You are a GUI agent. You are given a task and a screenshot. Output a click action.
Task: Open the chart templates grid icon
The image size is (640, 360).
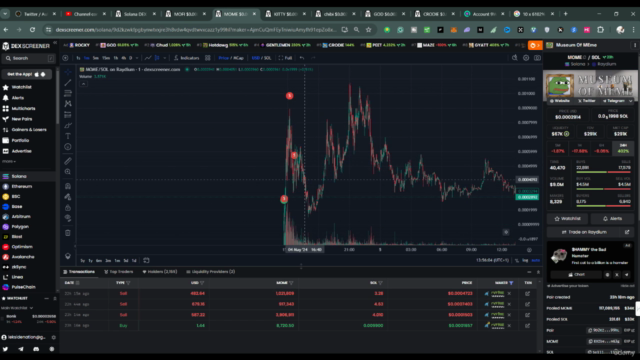(208, 58)
